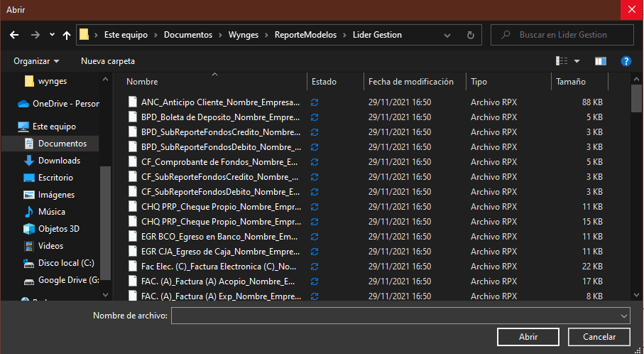The image size is (644, 354).
Task: Expand the Nombre de archivo combo box
Action: tap(623, 315)
